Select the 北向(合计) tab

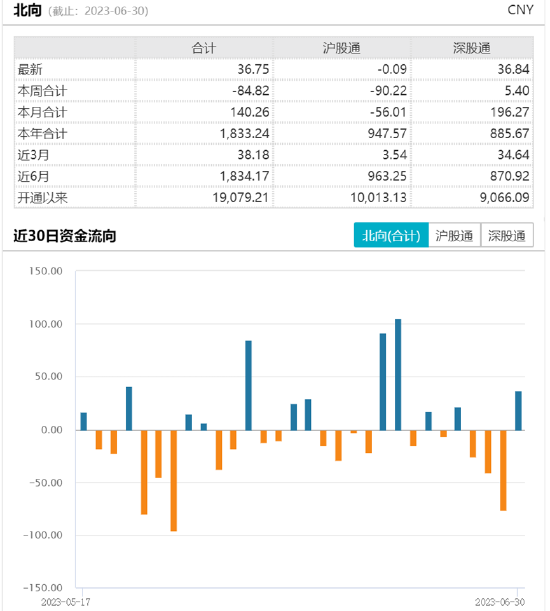coord(391,235)
